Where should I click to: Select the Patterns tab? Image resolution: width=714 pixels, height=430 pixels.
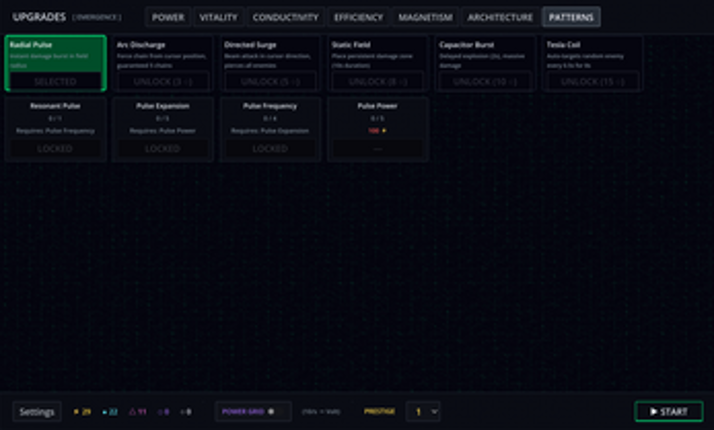click(572, 17)
